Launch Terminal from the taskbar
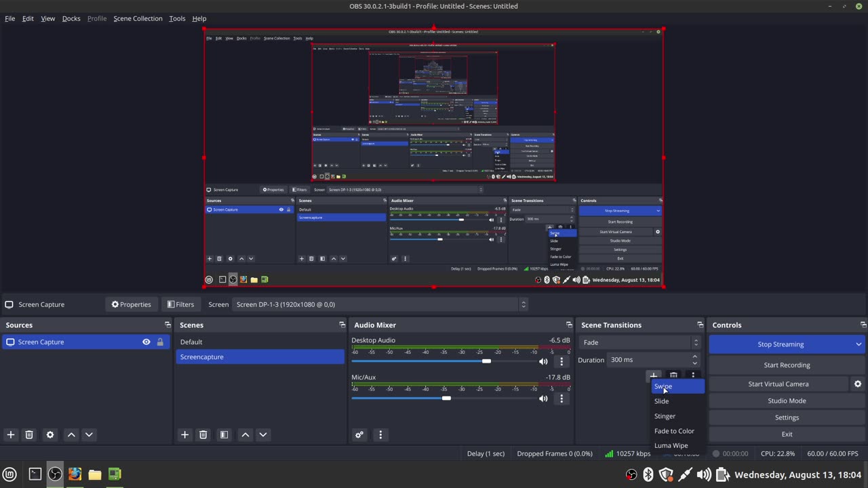Viewport: 868px width, 488px height. pos(35,474)
